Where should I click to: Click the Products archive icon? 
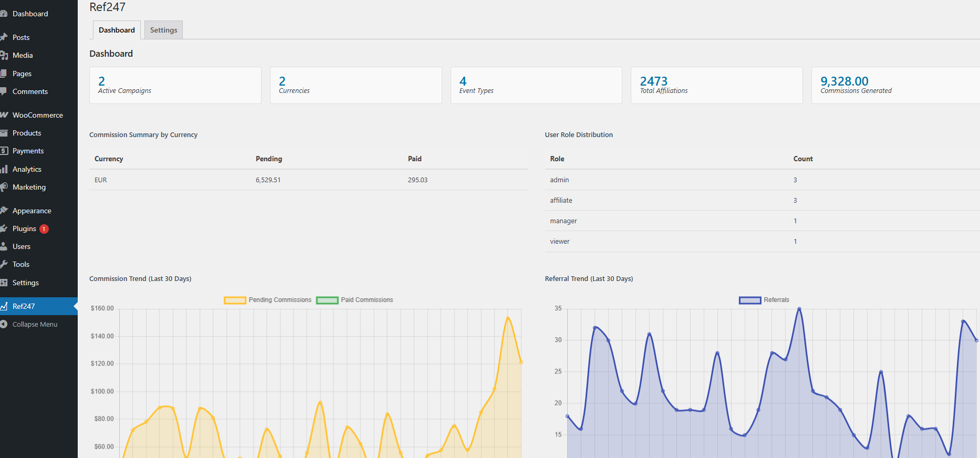(x=3, y=133)
